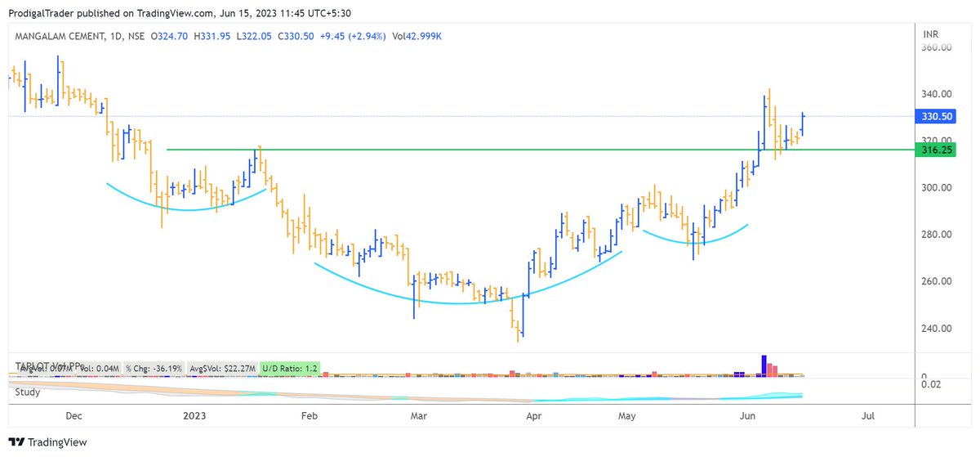Click the Dec label on time axis

pos(74,415)
